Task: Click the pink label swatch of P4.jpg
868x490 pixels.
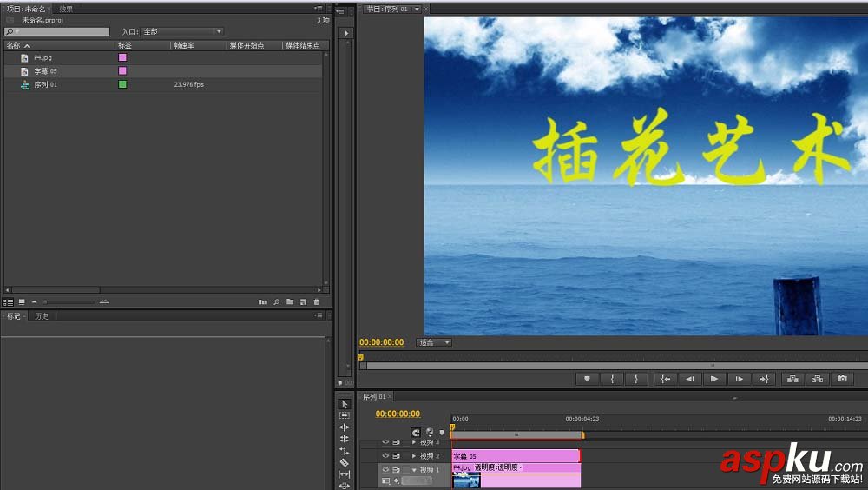Action: click(x=122, y=57)
